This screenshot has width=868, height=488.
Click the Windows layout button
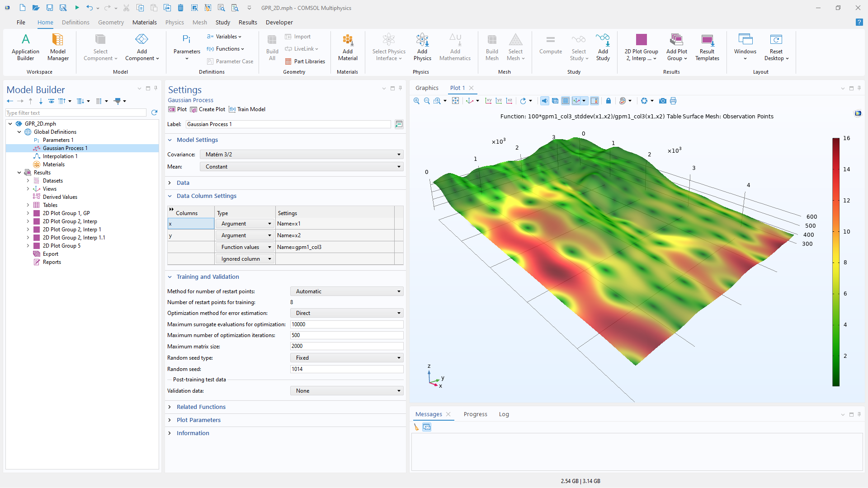(745, 47)
